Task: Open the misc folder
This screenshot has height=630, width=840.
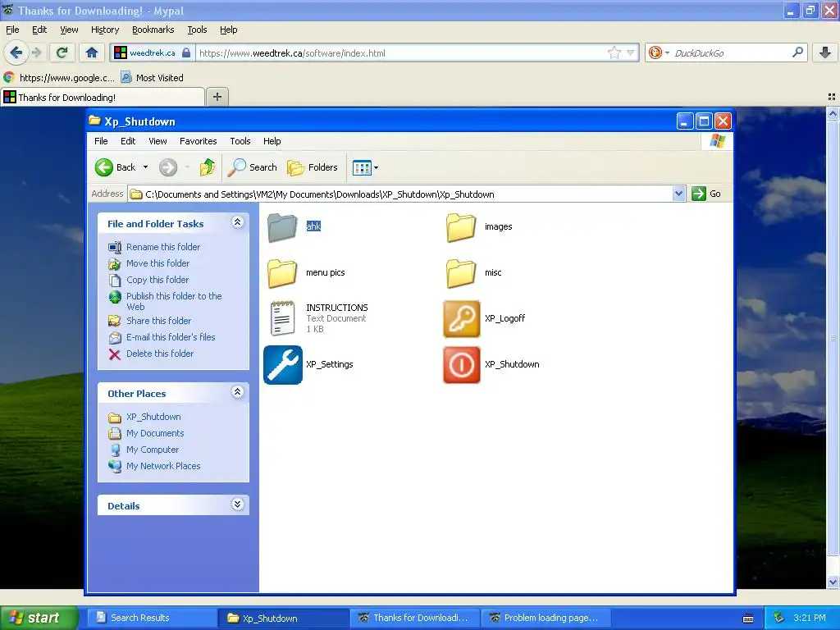Action: tap(461, 273)
